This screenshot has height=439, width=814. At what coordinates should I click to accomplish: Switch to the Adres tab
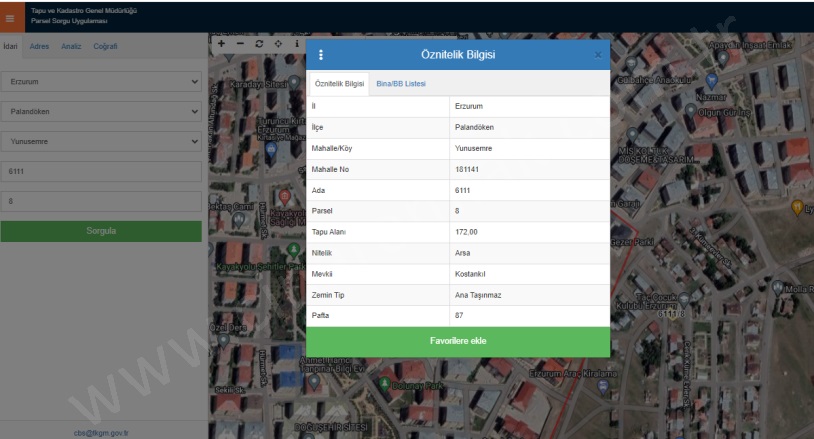pos(40,47)
